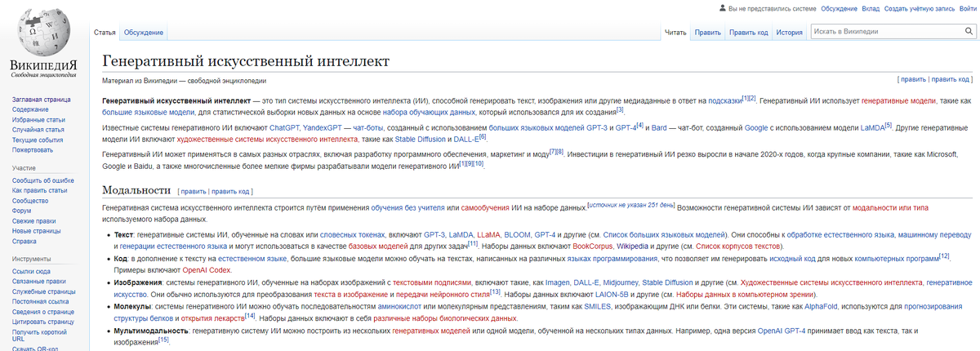Open the 'OpenAI Codex' link

(207, 269)
